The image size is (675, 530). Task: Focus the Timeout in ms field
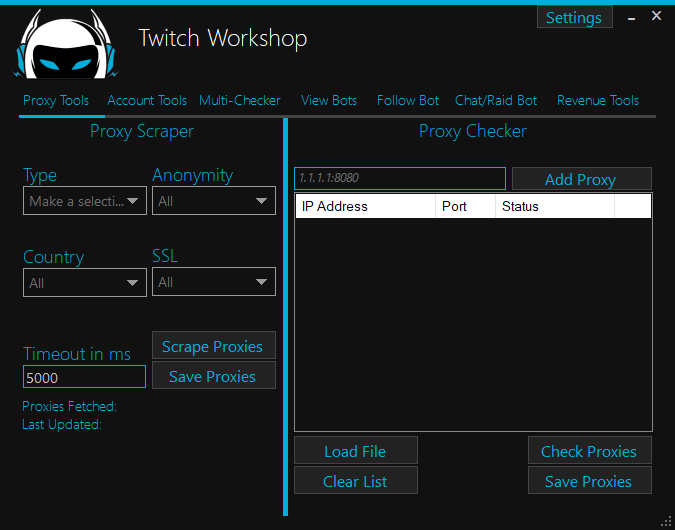84,377
